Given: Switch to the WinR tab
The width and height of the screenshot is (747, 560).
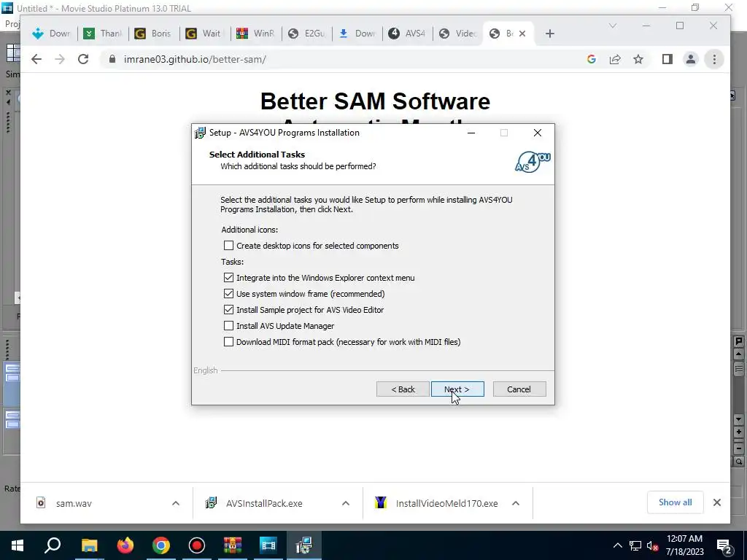Looking at the screenshot, I should point(256,34).
